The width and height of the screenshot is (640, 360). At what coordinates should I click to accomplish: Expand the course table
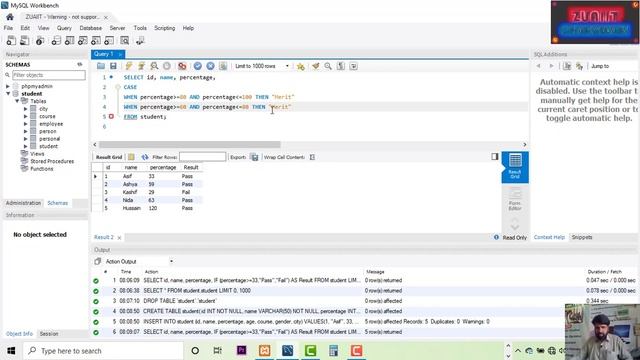[x=25, y=116]
